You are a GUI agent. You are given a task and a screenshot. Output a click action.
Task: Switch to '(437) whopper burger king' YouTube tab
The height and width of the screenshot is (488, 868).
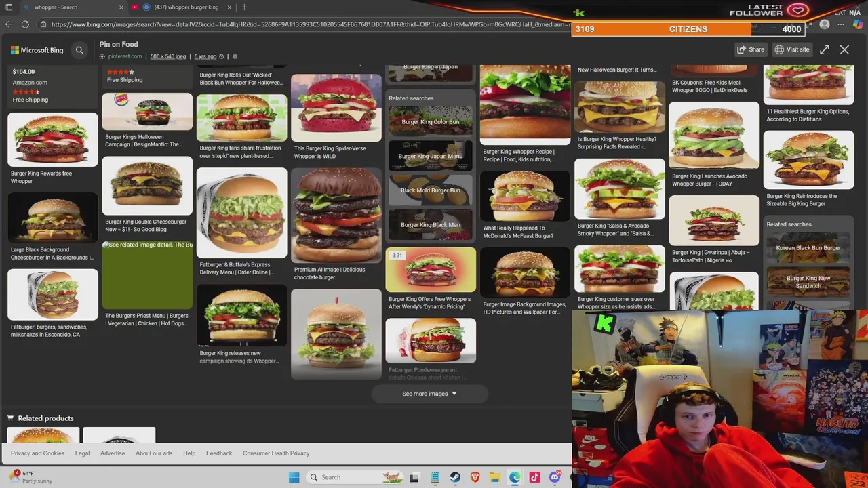pos(182,7)
